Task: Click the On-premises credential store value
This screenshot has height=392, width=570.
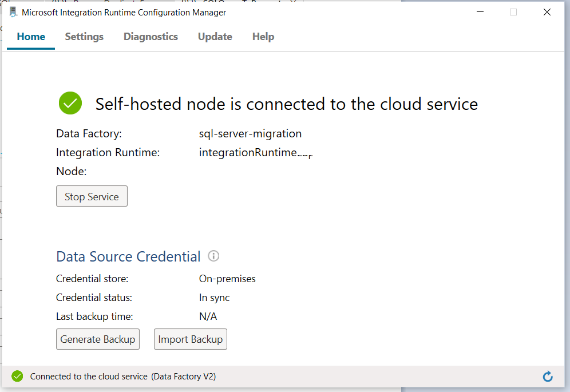Action: coord(227,279)
